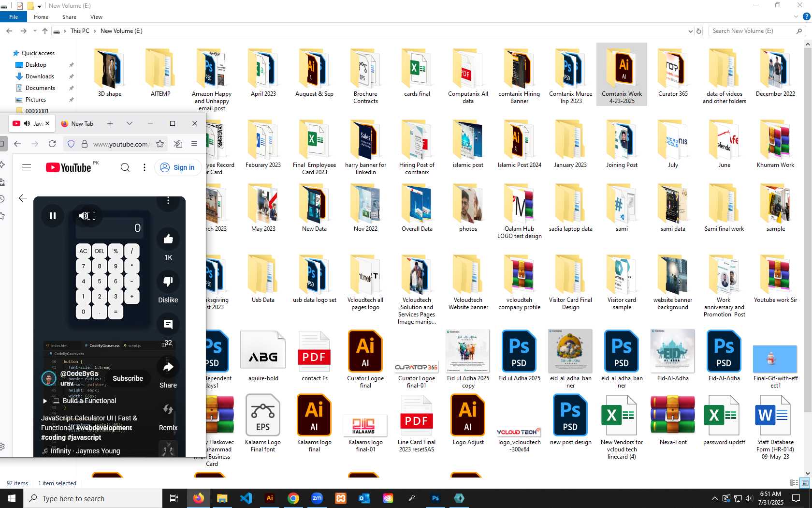Screen dimensions: 812x508
Task: Open the Shorts comments icon
Action: tap(168, 324)
